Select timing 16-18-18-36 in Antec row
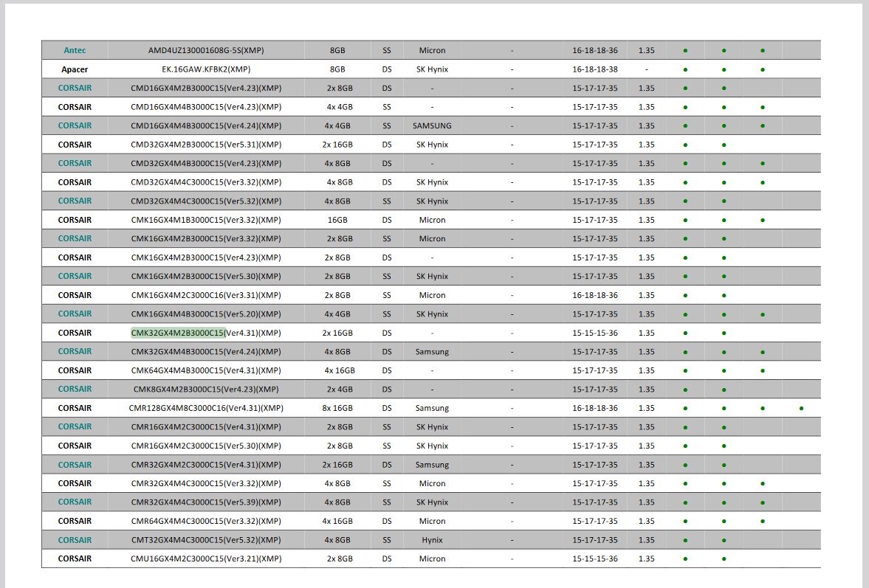Image resolution: width=869 pixels, height=588 pixels. [595, 50]
